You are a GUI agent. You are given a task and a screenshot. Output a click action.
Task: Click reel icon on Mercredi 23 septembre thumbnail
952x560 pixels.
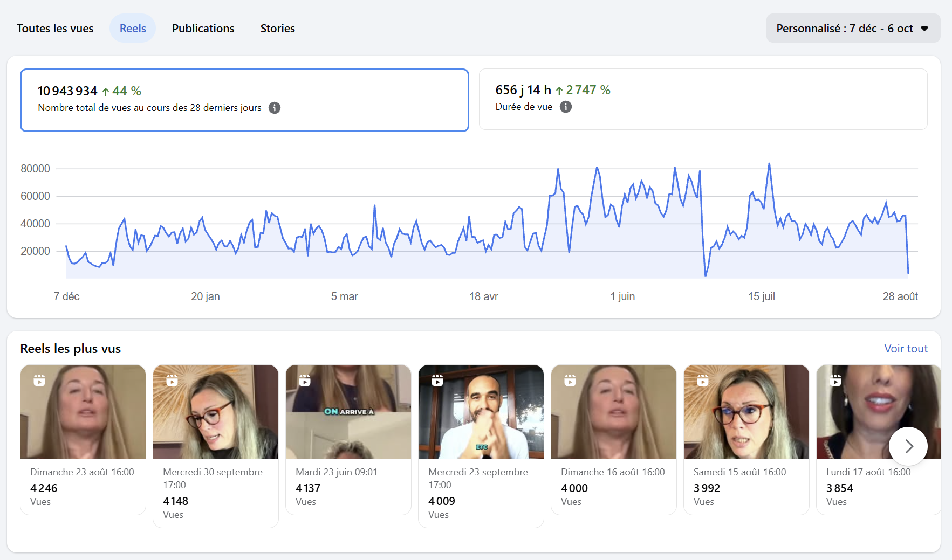coord(437,381)
